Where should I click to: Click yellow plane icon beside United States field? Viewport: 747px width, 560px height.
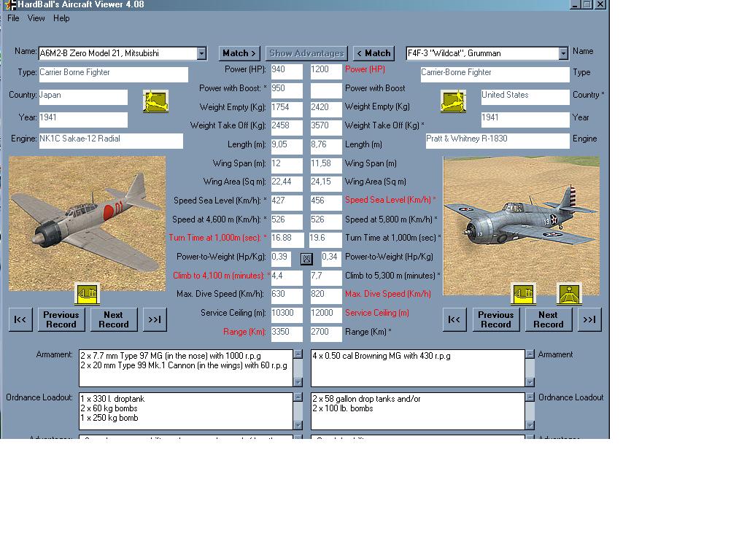[x=454, y=101]
